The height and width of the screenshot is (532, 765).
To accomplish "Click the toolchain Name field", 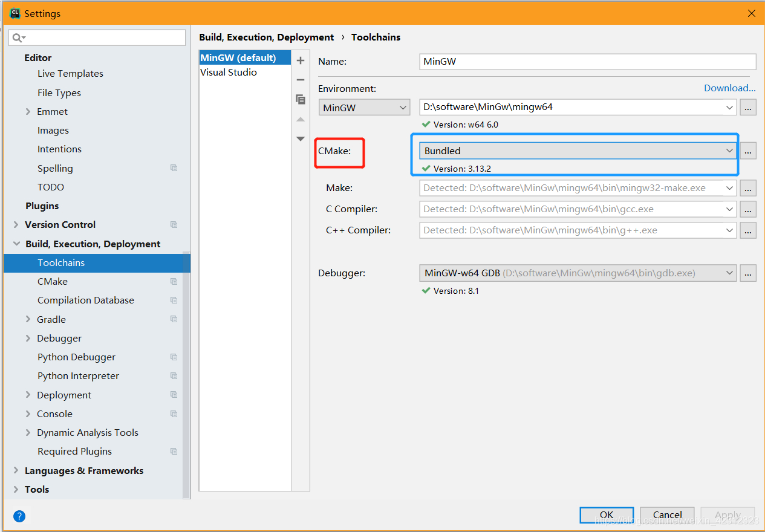I will [588, 62].
